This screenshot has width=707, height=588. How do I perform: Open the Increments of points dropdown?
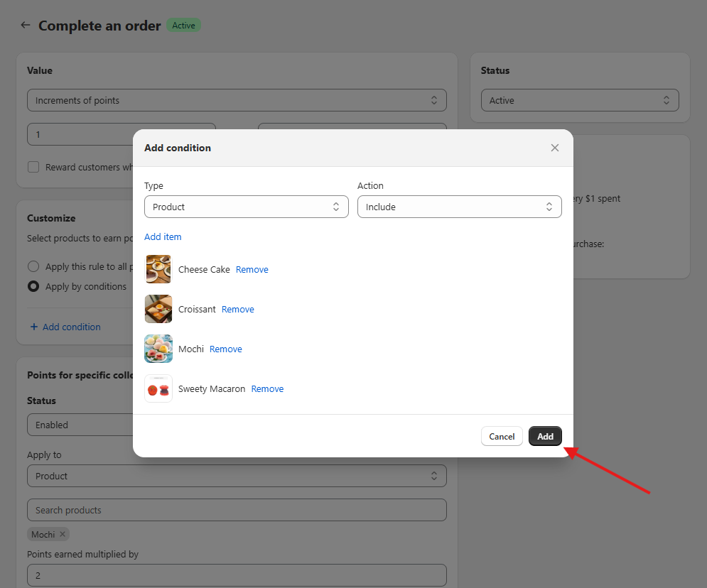coord(237,101)
